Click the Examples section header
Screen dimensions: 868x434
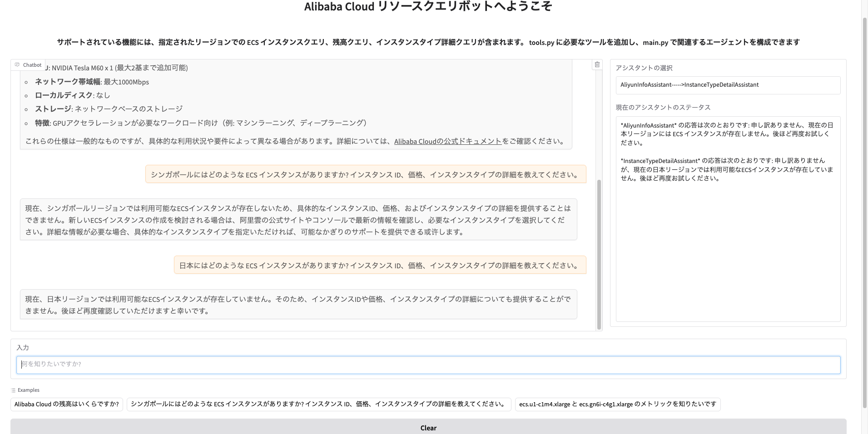pos(28,390)
